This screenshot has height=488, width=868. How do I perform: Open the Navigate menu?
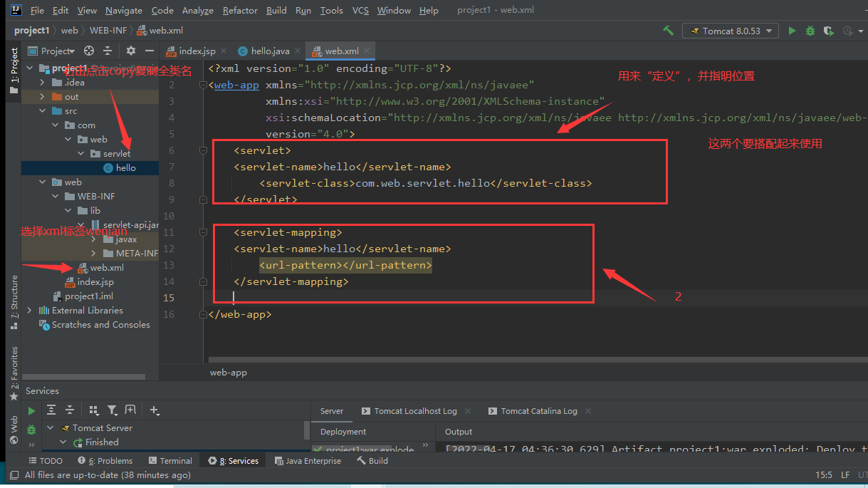(123, 10)
